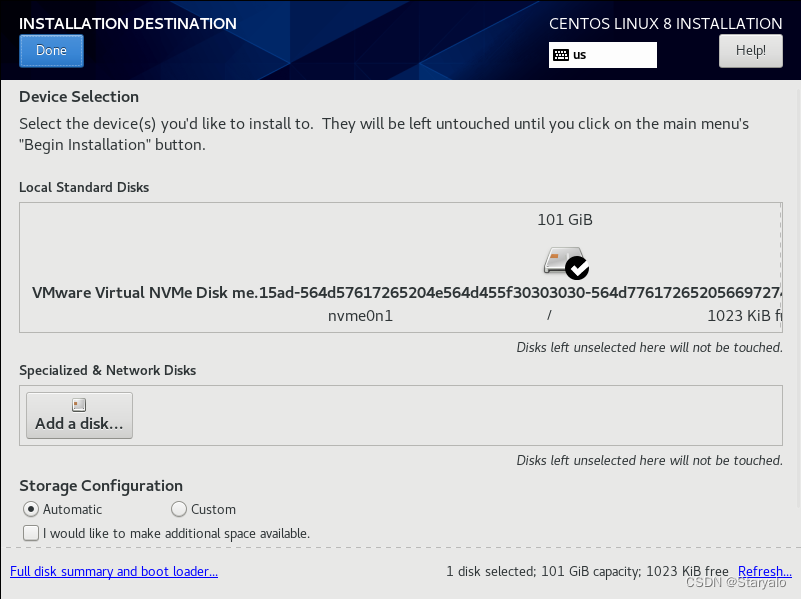
Task: Select the VMware NVMe disk icon
Action: point(566,262)
